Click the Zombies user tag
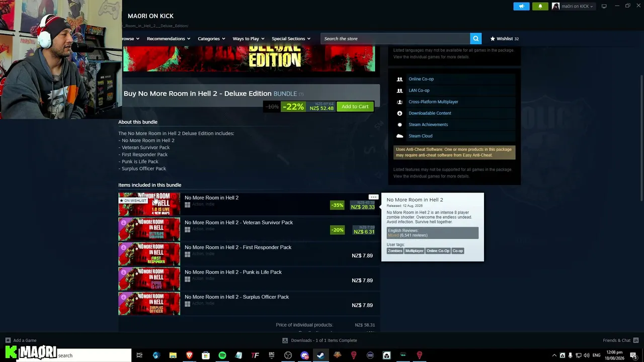 click(395, 251)
